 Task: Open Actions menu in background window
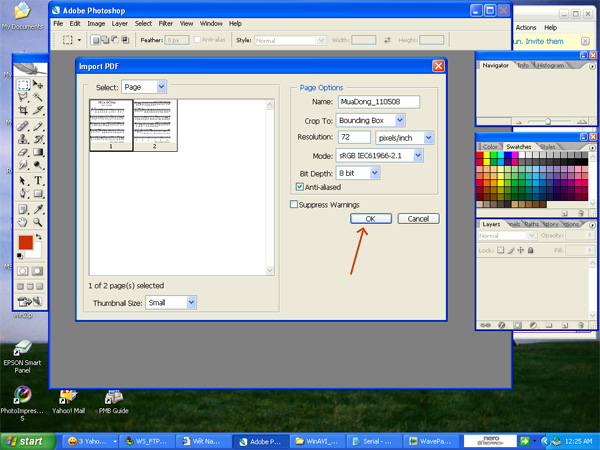tap(526, 28)
